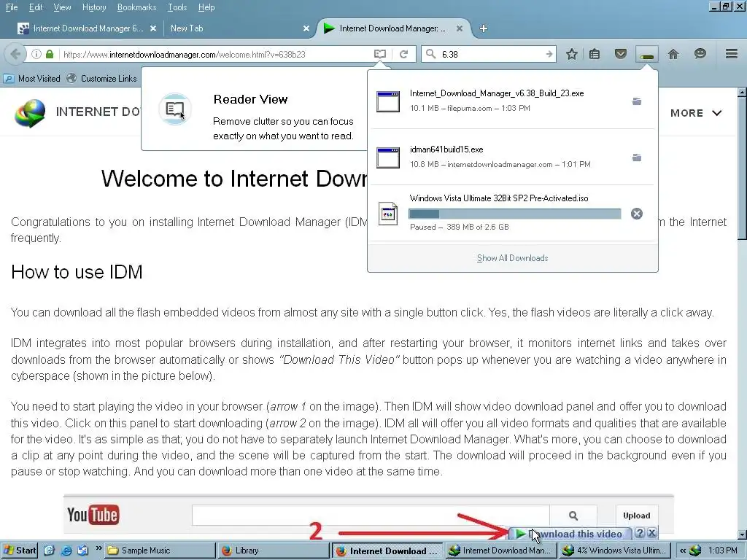
Task: Open the History menu
Action: click(94, 7)
